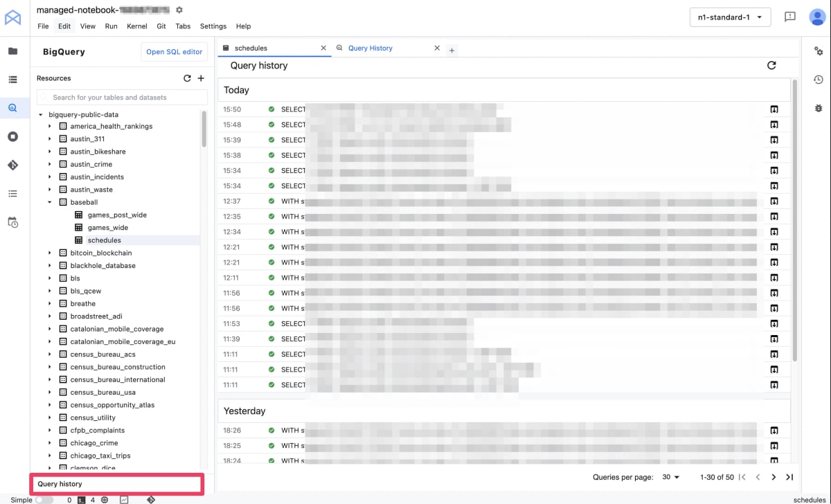Open running terminals and kernels icon
Viewport: 831px width, 504px height.
[12, 136]
